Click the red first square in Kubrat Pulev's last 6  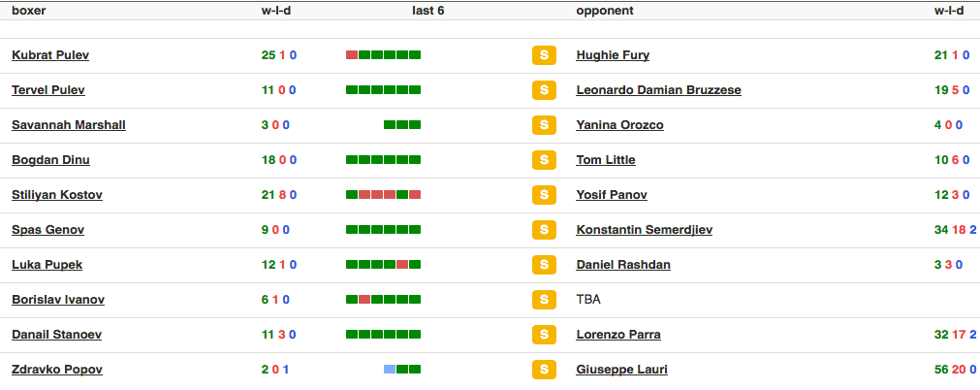[x=352, y=55]
